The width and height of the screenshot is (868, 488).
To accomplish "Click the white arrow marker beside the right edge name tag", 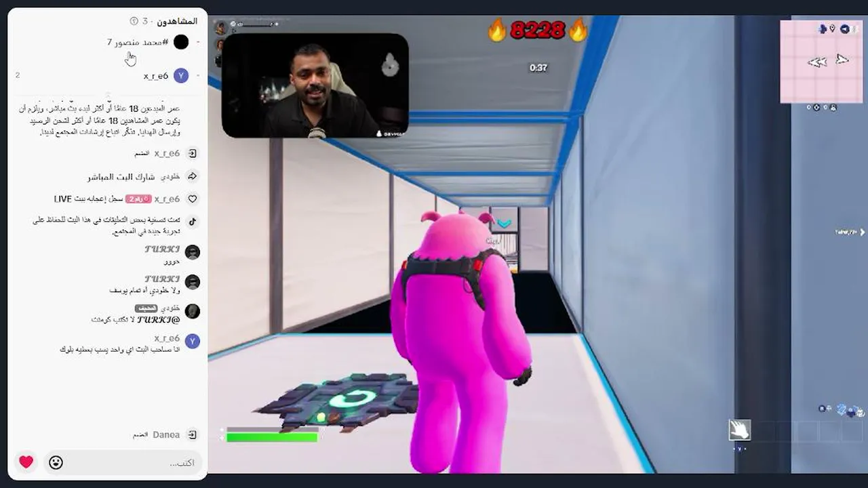I will (x=863, y=232).
